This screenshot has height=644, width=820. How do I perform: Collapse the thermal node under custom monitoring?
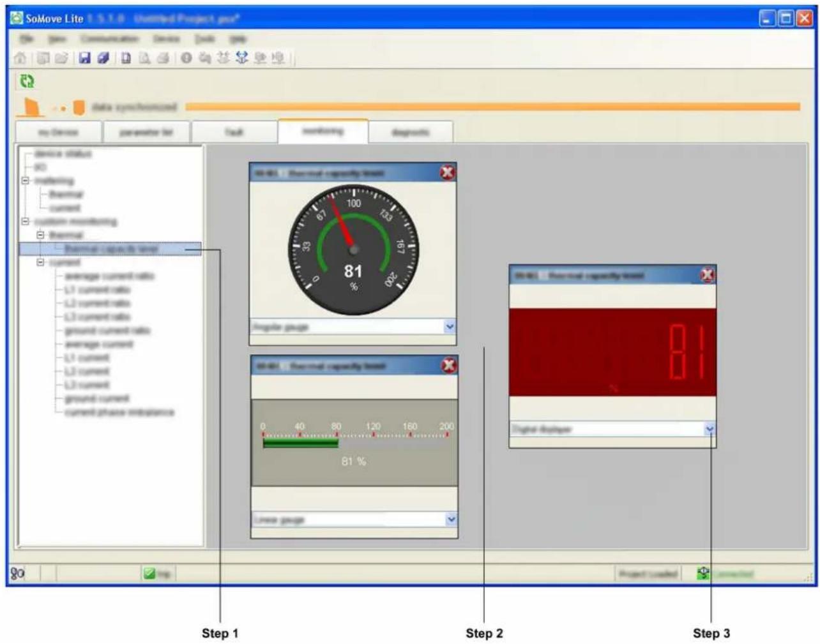coord(40,235)
